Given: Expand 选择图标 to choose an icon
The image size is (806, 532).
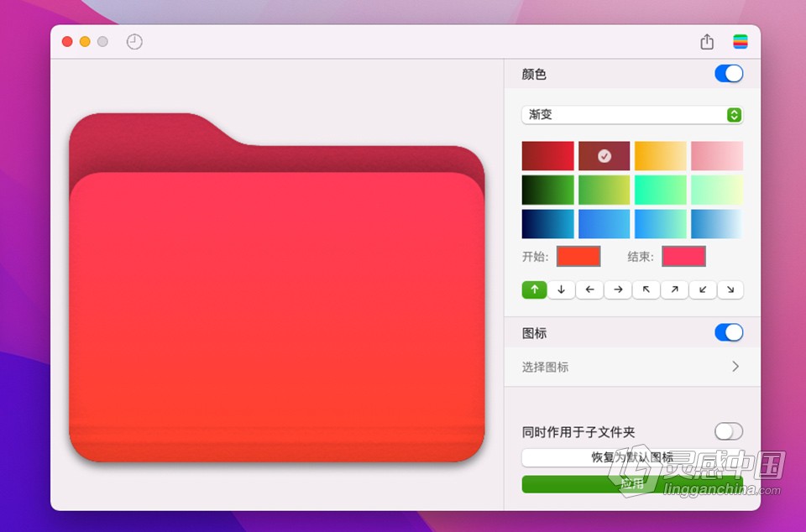Looking at the screenshot, I should point(632,367).
